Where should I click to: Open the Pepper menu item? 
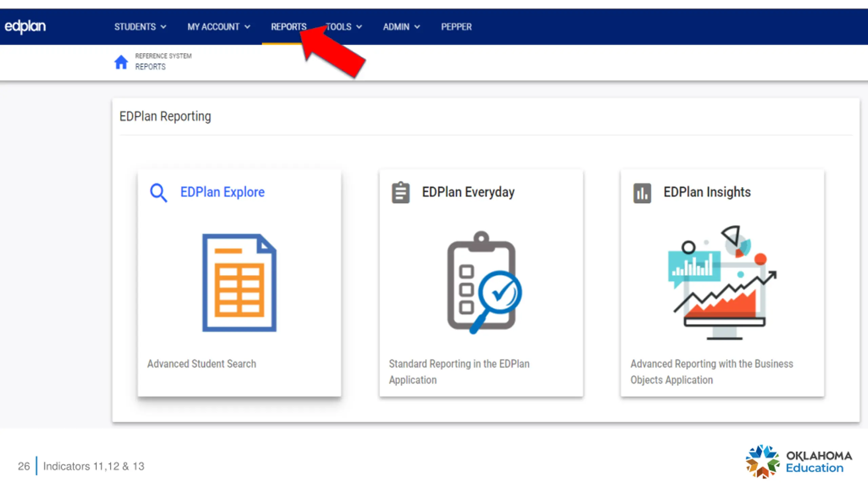(x=456, y=27)
